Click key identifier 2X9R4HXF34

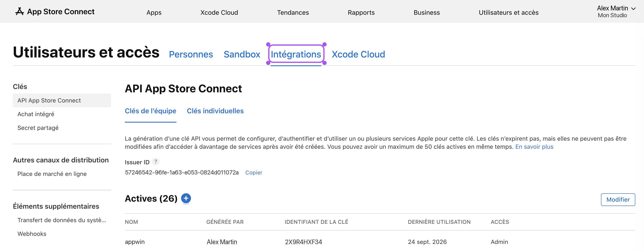(x=303, y=242)
